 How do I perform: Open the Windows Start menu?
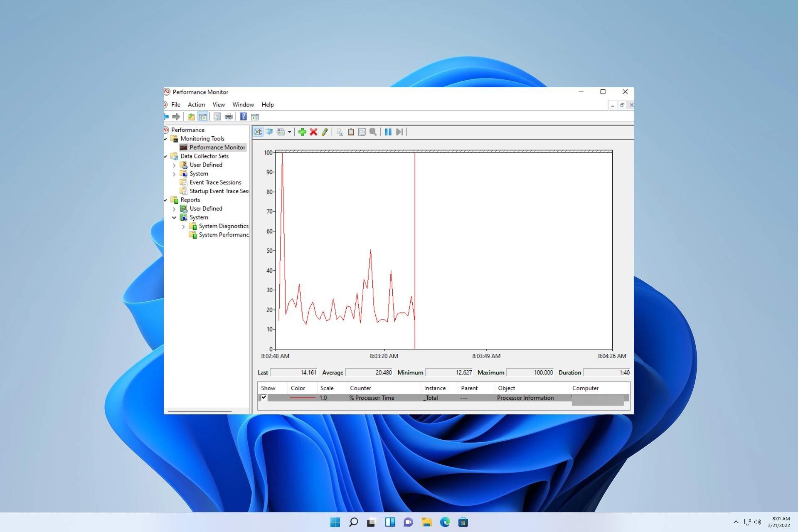point(335,522)
